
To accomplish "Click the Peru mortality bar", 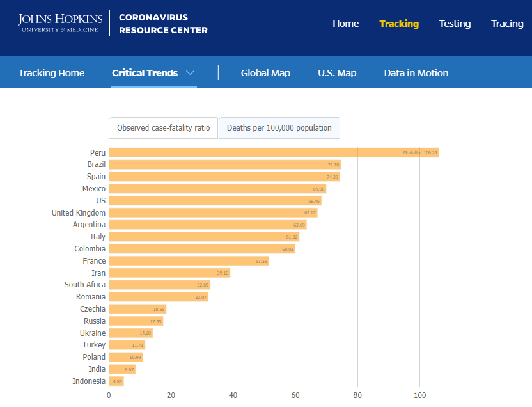I will pyautogui.click(x=274, y=152).
